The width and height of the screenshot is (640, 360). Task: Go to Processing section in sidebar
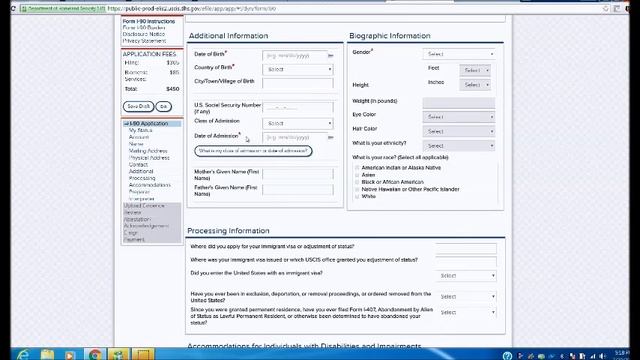click(142, 178)
